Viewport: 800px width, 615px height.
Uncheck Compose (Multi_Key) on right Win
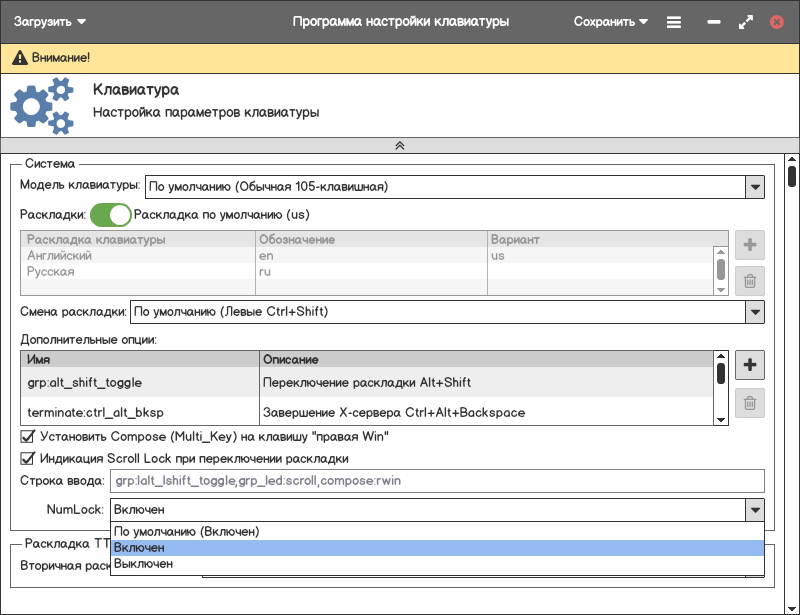(28, 437)
